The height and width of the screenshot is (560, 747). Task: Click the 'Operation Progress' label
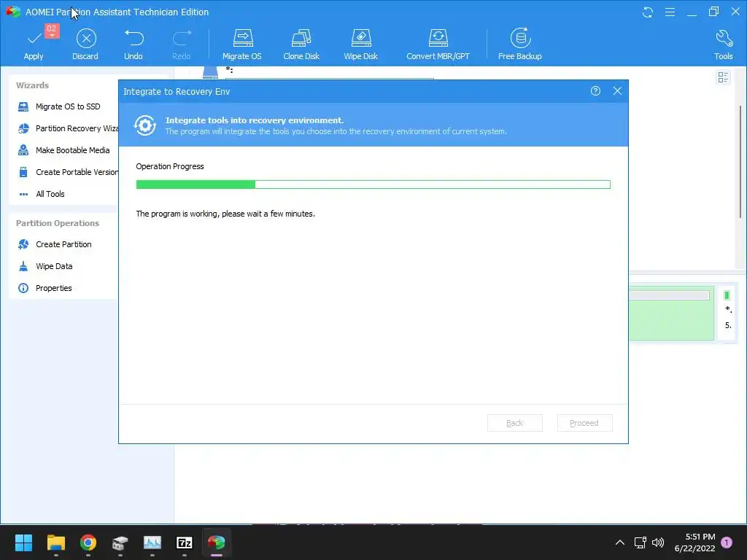[169, 166]
